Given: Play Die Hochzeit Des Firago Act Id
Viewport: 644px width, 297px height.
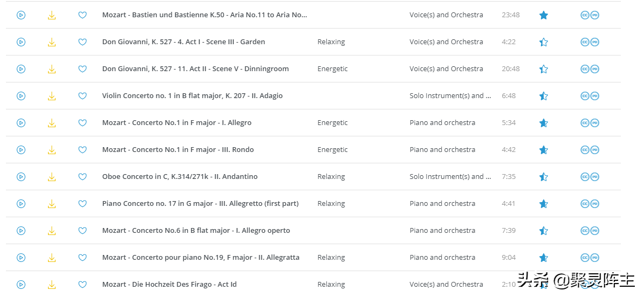Looking at the screenshot, I should point(21,285).
